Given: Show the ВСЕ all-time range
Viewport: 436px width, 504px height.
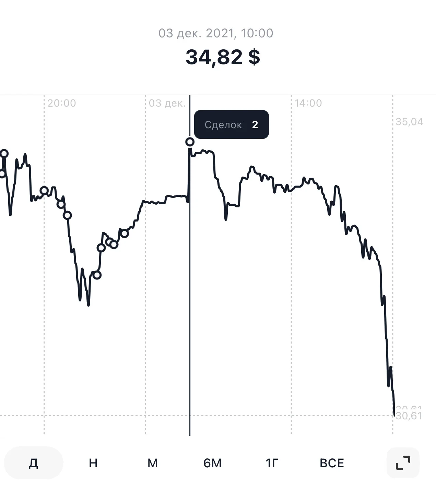Looking at the screenshot, I should [332, 463].
